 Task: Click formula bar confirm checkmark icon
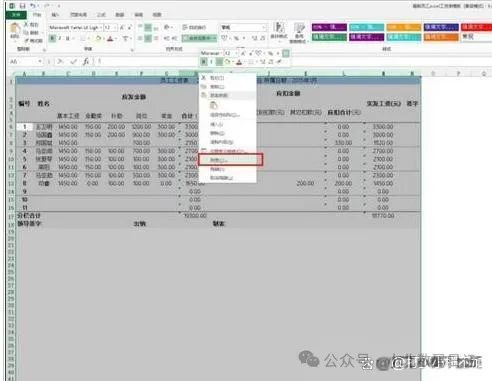point(74,61)
